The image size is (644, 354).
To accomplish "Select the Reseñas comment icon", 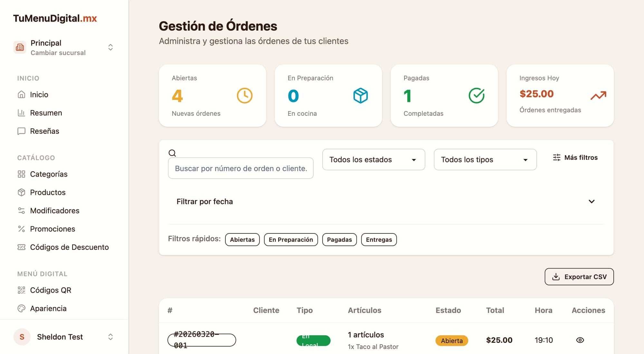I will pyautogui.click(x=21, y=131).
